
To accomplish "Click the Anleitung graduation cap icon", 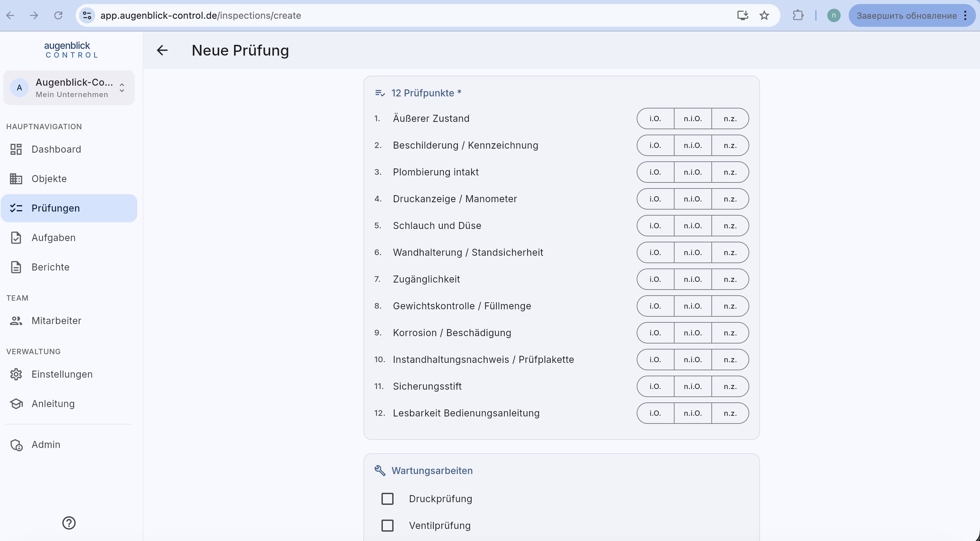I will 16,404.
